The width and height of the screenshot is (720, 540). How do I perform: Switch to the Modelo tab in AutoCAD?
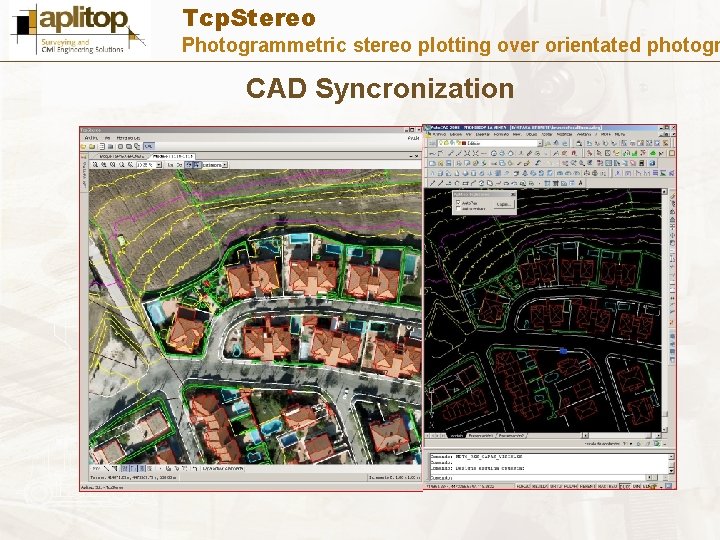point(456,435)
